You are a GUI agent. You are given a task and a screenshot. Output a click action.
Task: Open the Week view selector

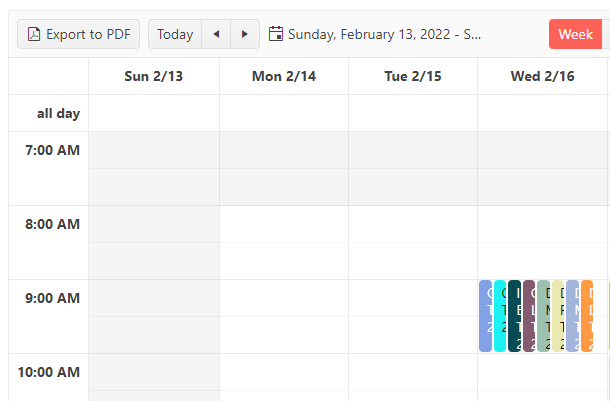575,34
